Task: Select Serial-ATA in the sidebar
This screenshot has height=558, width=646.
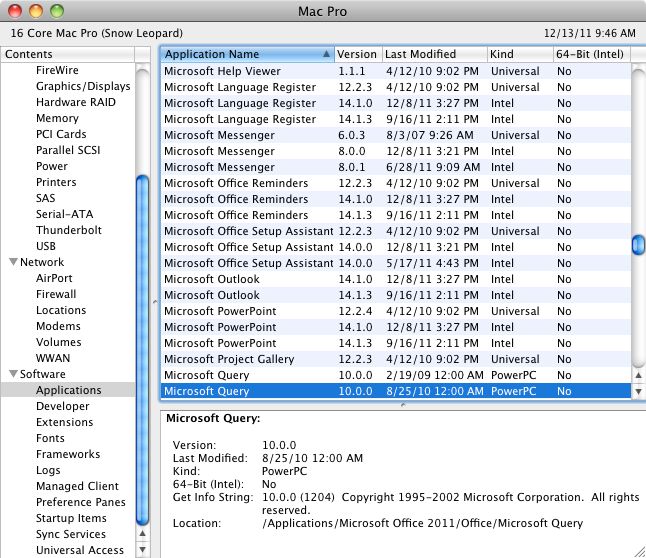Action: (64, 214)
